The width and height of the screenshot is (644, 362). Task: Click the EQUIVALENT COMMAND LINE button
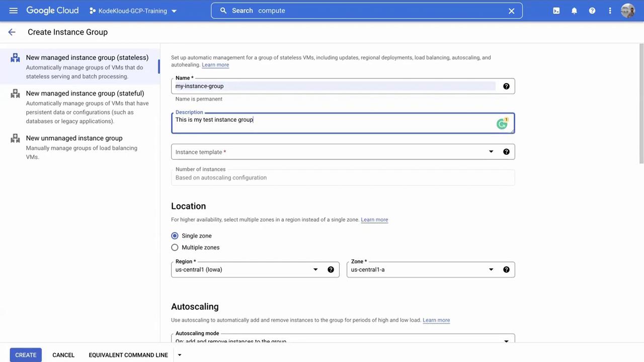pos(128,355)
